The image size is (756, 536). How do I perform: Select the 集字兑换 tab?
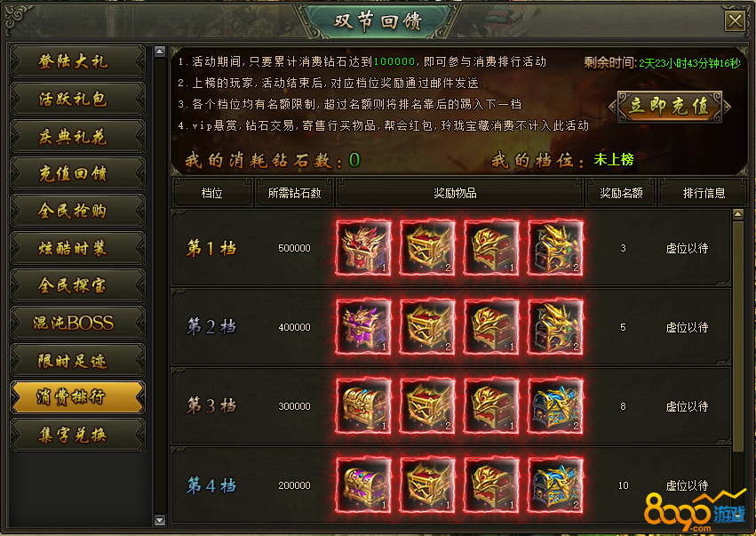coord(77,435)
